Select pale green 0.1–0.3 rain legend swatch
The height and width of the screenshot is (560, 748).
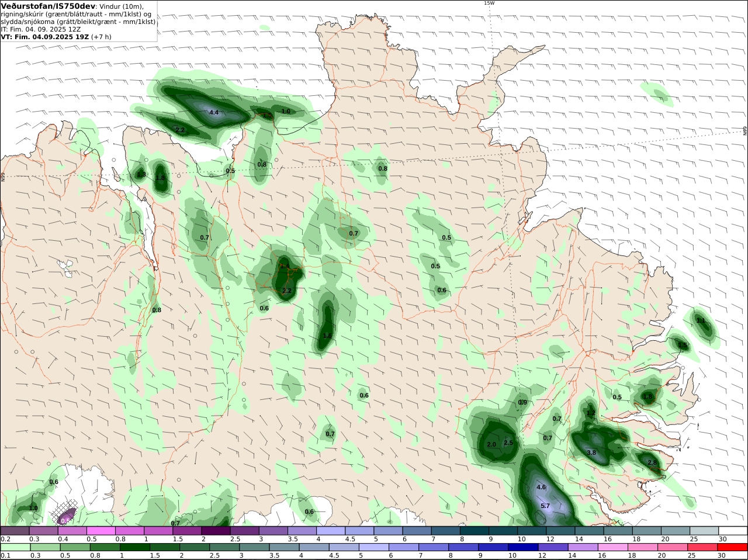[x=15, y=547]
